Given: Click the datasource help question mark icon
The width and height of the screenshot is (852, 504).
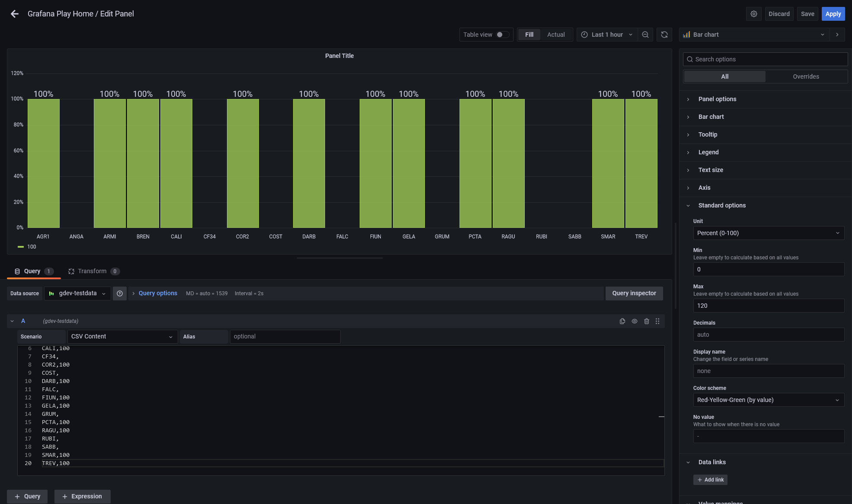Looking at the screenshot, I should [x=120, y=293].
